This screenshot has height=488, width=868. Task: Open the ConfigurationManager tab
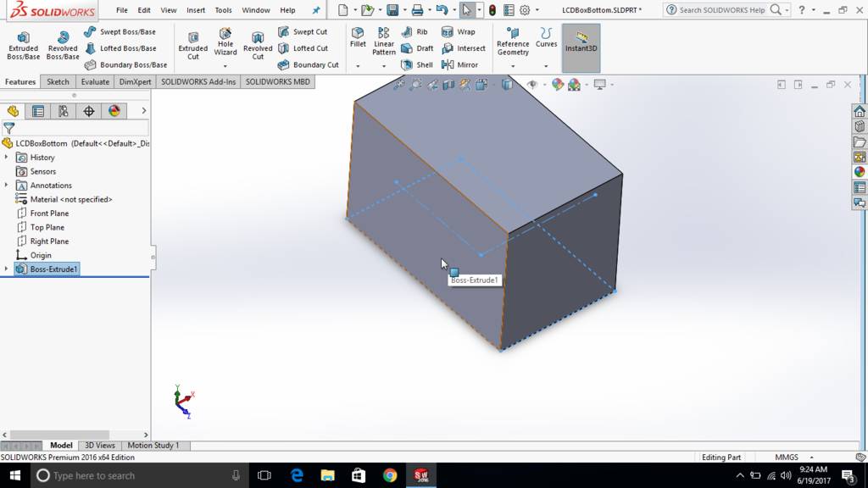click(64, 111)
